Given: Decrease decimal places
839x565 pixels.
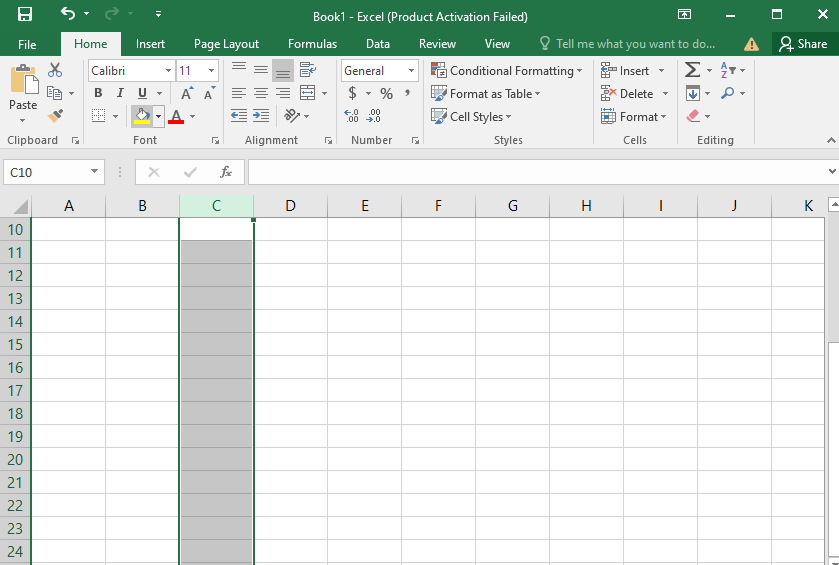Looking at the screenshot, I should (374, 116).
